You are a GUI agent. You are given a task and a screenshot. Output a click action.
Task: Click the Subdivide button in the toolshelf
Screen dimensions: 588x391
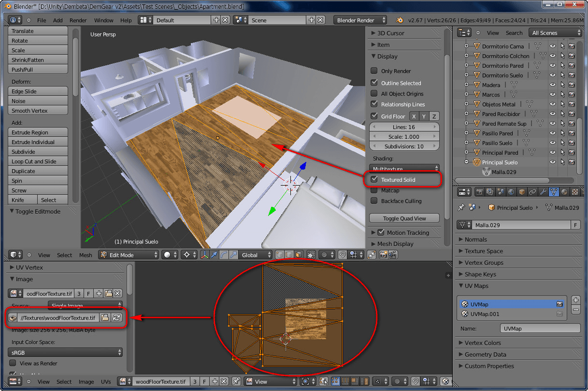(x=38, y=151)
